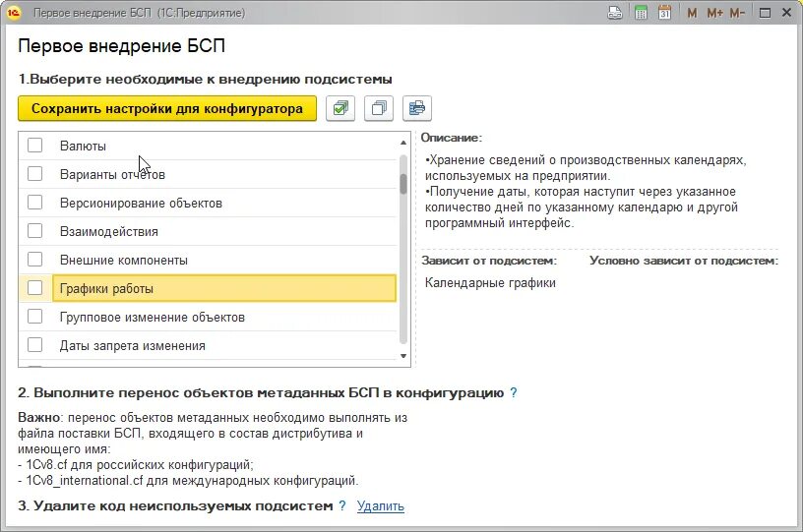
Task: Select the Варианты отчетов row label
Action: 112,175
